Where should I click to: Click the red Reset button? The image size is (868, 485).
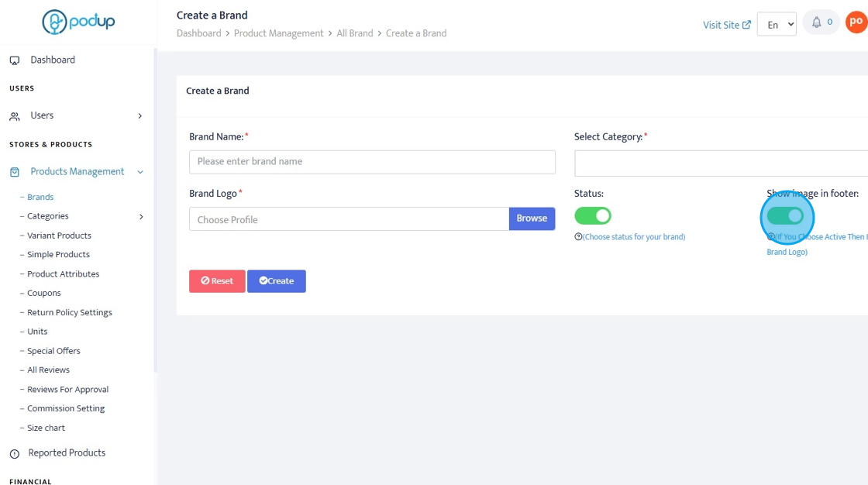click(217, 281)
